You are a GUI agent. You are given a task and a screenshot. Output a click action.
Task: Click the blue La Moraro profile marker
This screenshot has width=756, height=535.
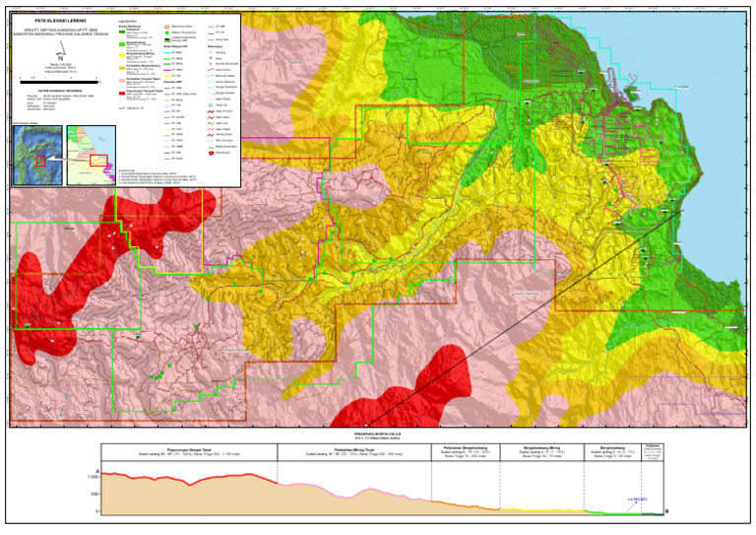(x=636, y=501)
